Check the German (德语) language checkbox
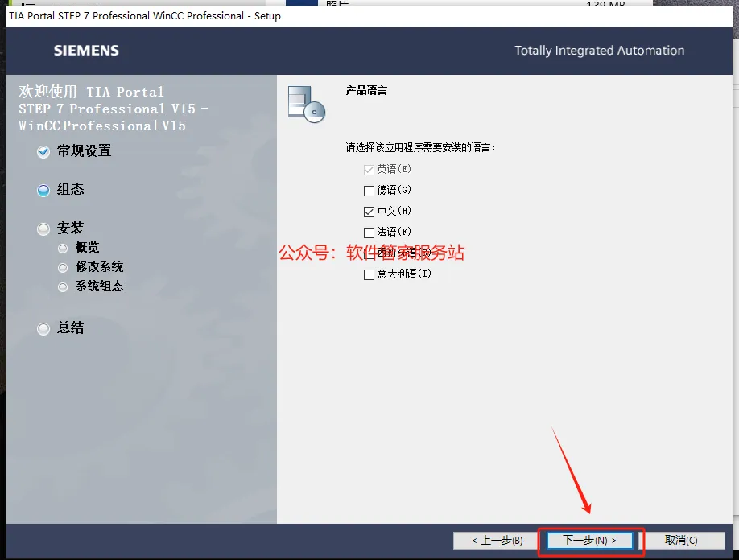The image size is (739, 560). pos(369,190)
